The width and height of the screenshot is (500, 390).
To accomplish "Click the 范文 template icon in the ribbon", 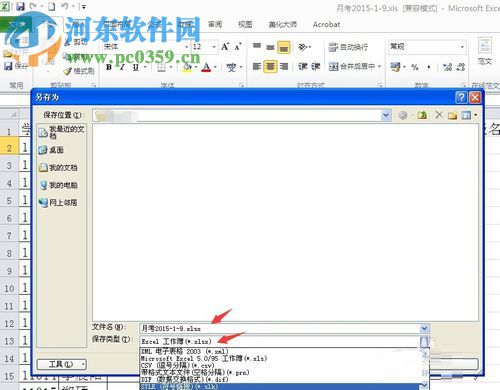I will (x=485, y=52).
